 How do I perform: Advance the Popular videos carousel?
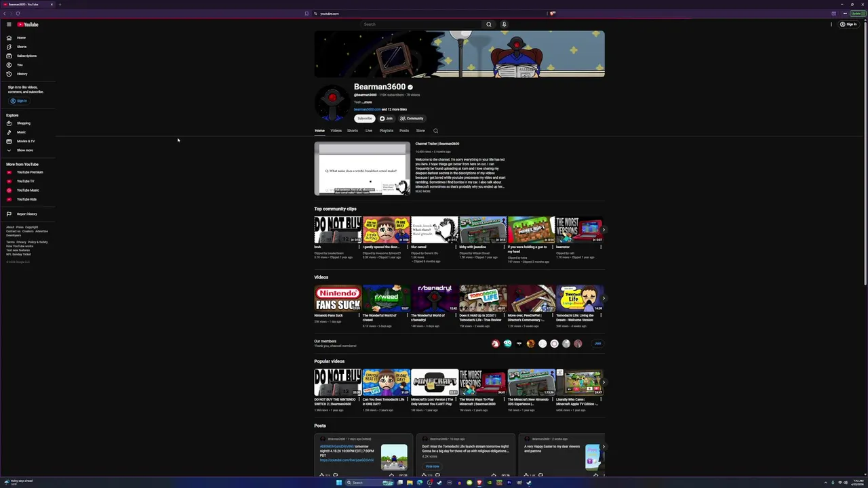(604, 382)
